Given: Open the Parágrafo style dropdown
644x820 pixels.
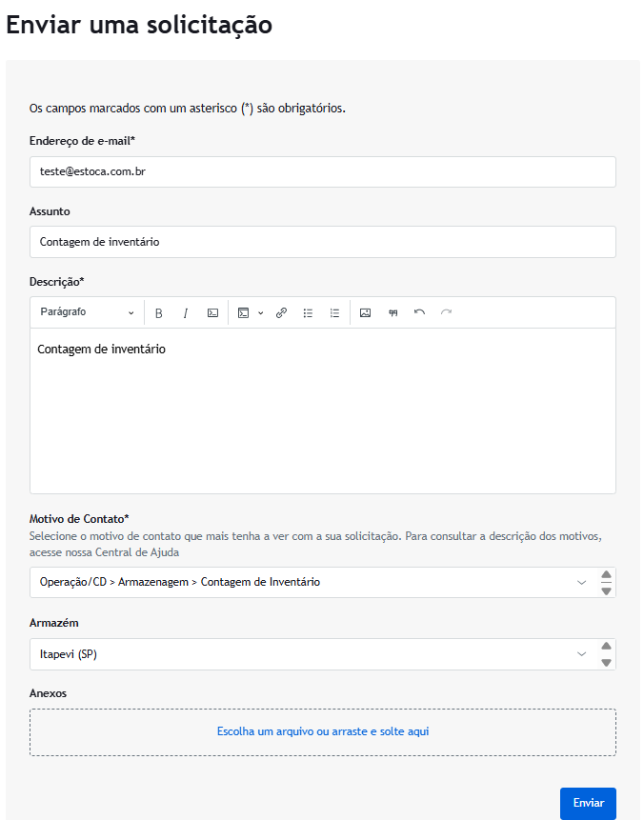Looking at the screenshot, I should point(87,312).
